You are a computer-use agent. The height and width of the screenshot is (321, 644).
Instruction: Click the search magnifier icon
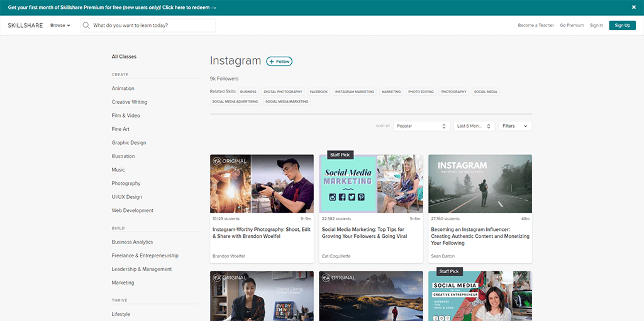(x=86, y=25)
